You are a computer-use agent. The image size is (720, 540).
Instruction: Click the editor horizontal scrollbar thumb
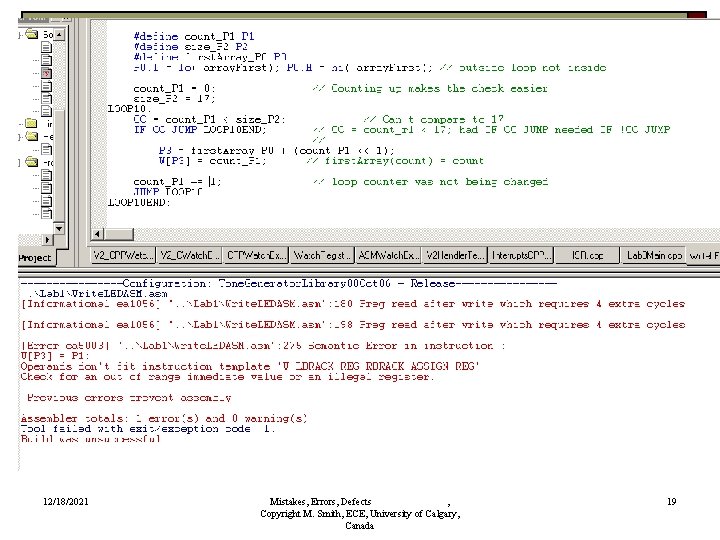pyautogui.click(x=118, y=234)
